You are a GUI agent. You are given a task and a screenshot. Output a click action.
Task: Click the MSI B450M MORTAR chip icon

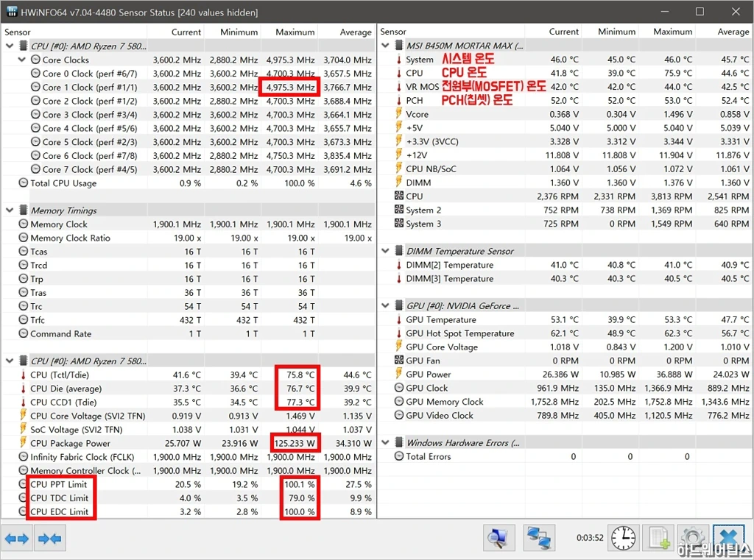(x=398, y=45)
